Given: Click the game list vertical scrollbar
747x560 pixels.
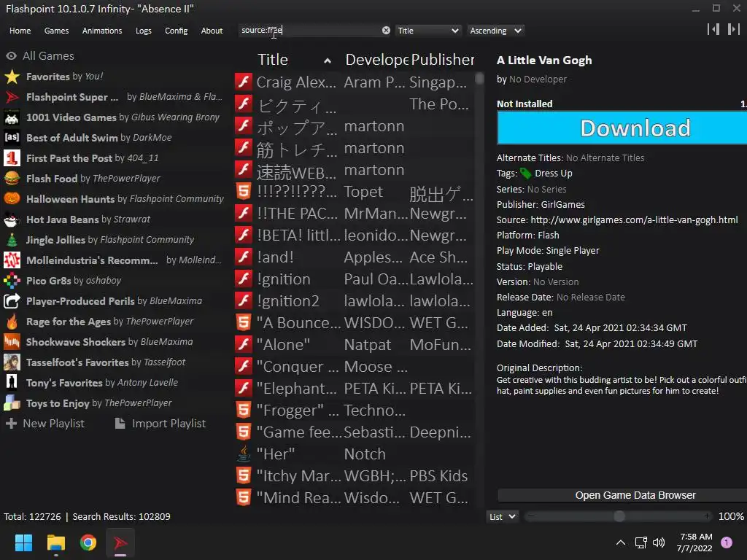Looking at the screenshot, I should (x=479, y=79).
